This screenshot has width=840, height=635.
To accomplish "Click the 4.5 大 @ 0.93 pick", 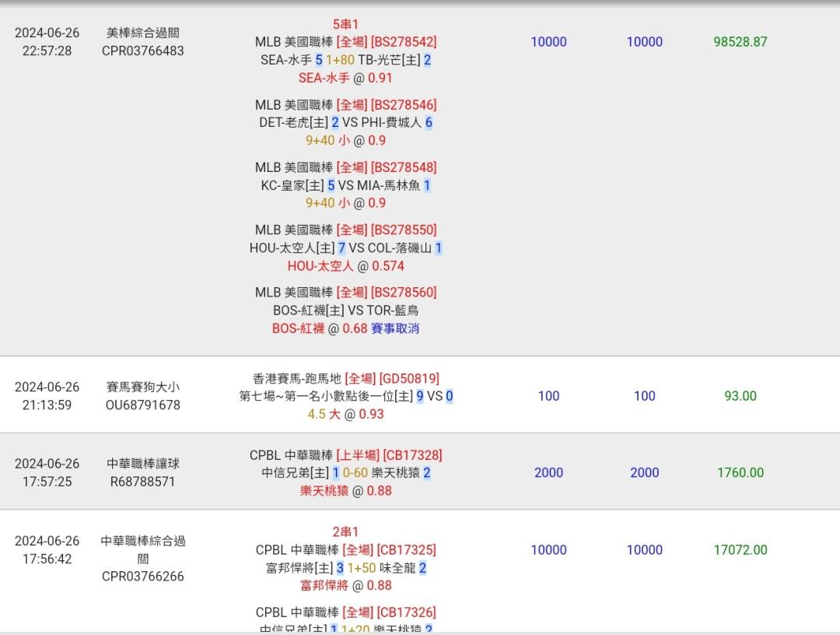I will [345, 414].
